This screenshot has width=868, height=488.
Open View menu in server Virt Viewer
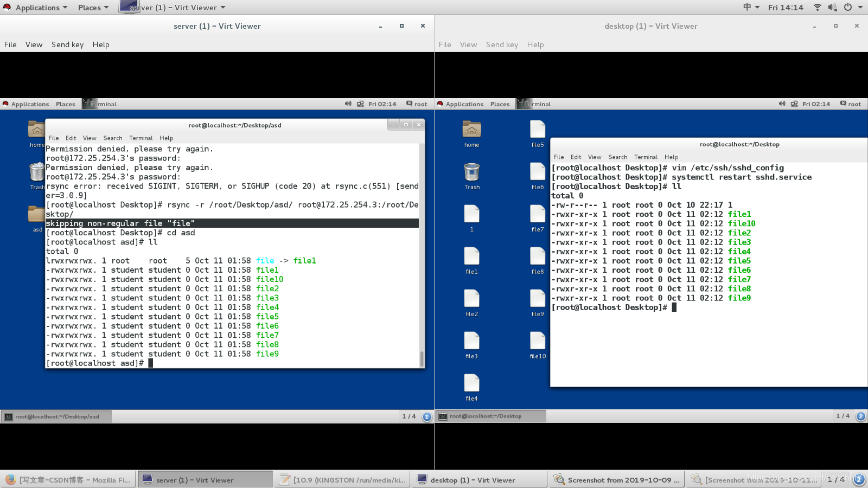click(34, 44)
